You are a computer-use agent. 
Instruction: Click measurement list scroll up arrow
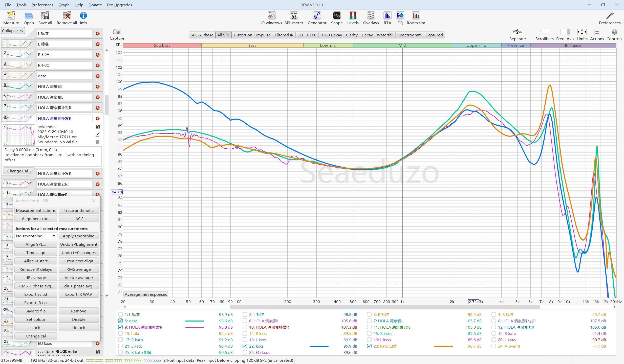[x=106, y=50]
